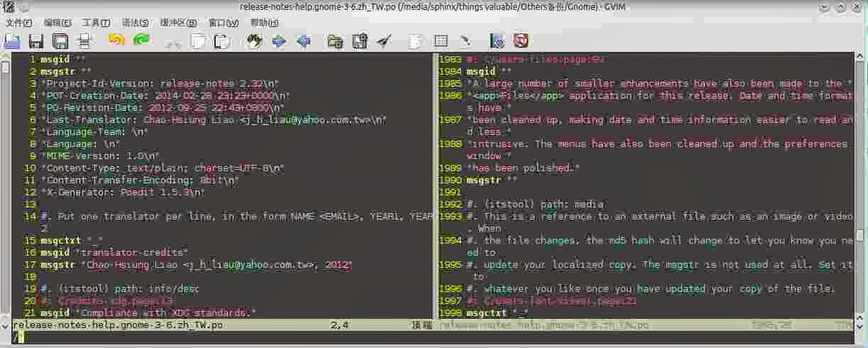Click right pane status line filename
This screenshot has height=348, width=868.
click(544, 325)
